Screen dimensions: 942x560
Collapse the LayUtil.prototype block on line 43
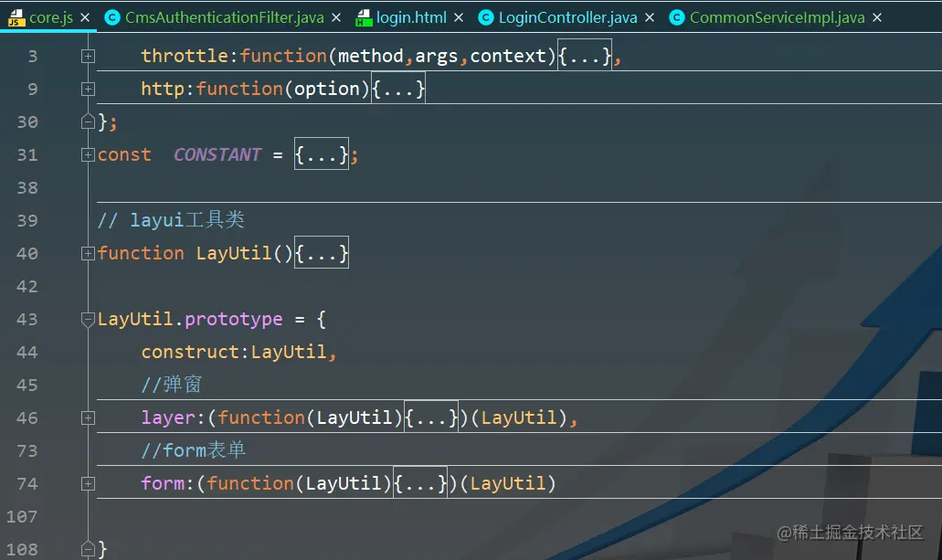88,319
